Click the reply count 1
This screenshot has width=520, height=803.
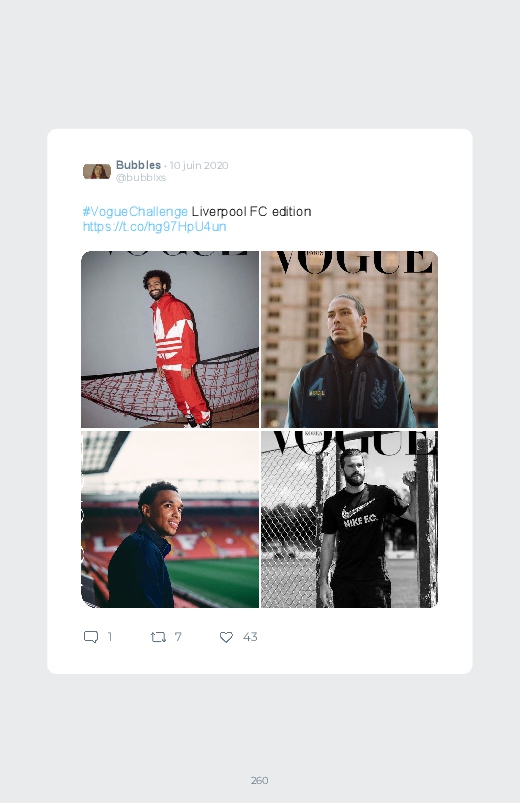click(x=110, y=637)
